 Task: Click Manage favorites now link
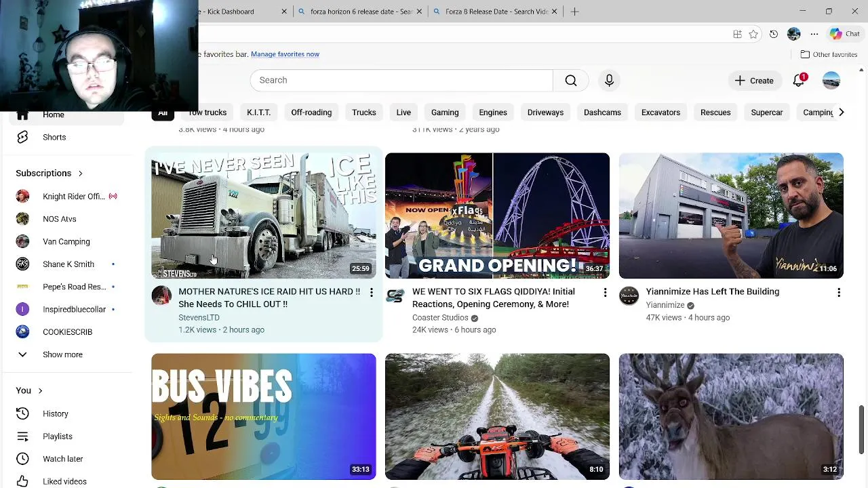[285, 54]
